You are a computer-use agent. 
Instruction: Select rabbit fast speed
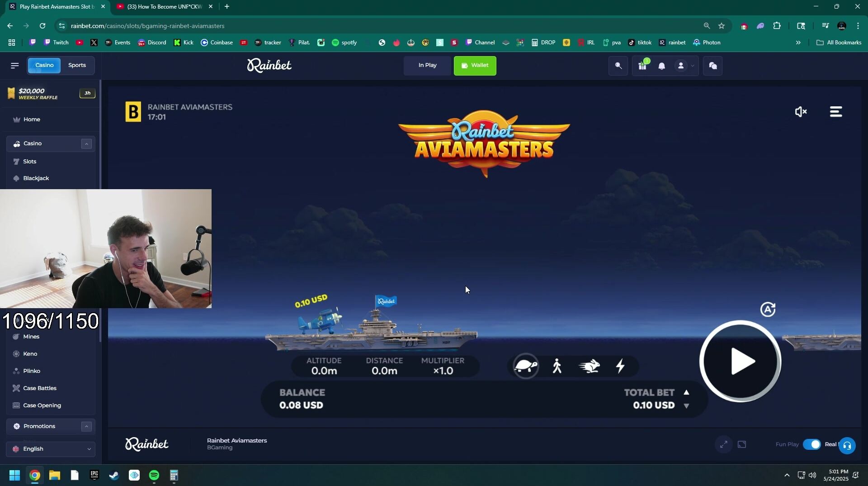tap(589, 366)
